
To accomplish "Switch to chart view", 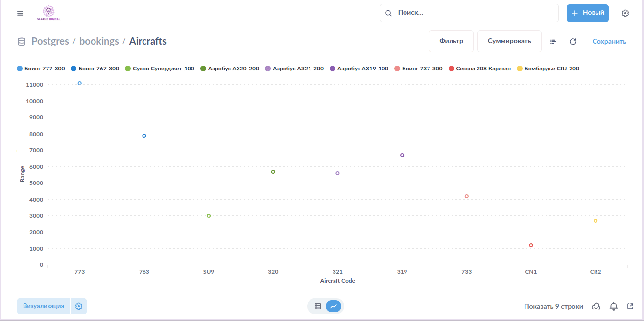I will tap(334, 306).
